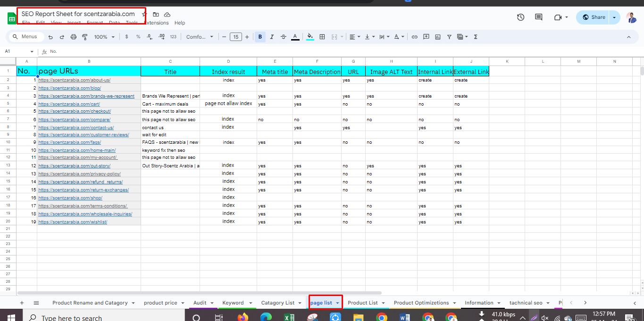
Task: Click the Move to folder icon
Action: coord(156,15)
